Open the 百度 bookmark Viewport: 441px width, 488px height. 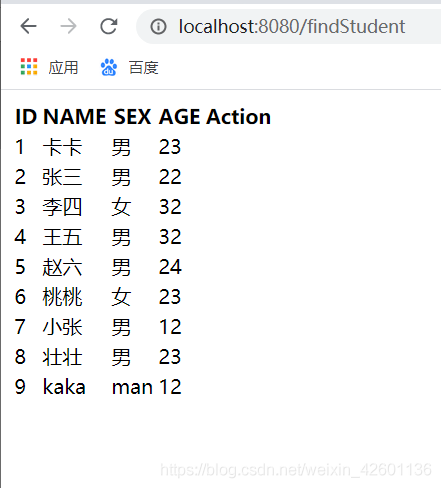point(144,68)
